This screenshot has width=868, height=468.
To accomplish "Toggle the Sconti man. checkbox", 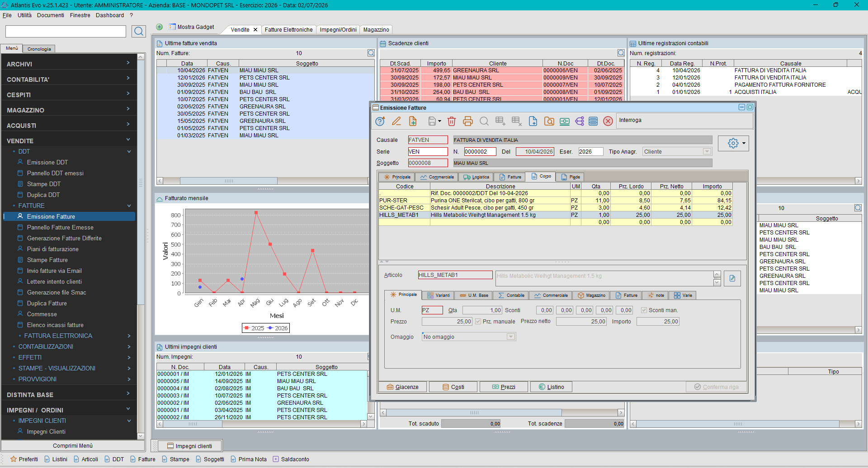I will [x=644, y=310].
